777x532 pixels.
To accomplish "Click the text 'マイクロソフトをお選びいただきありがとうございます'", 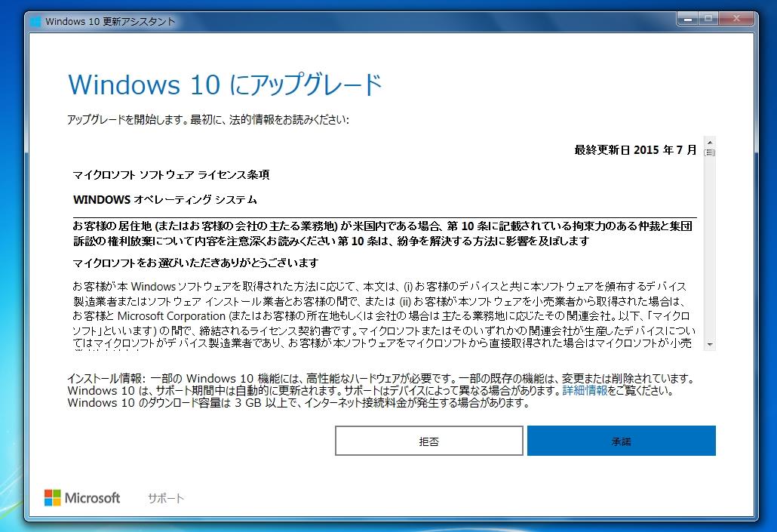I will click(195, 263).
